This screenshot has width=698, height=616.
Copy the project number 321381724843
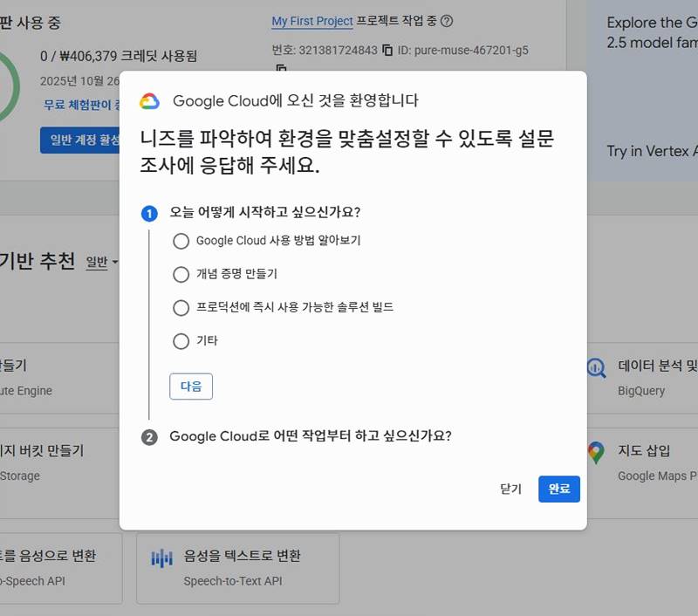pos(387,51)
